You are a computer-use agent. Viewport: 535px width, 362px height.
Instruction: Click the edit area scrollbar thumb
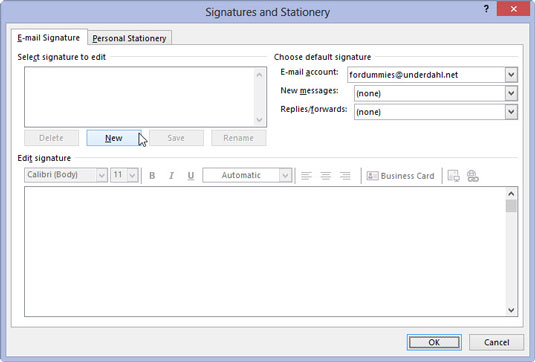point(511,206)
